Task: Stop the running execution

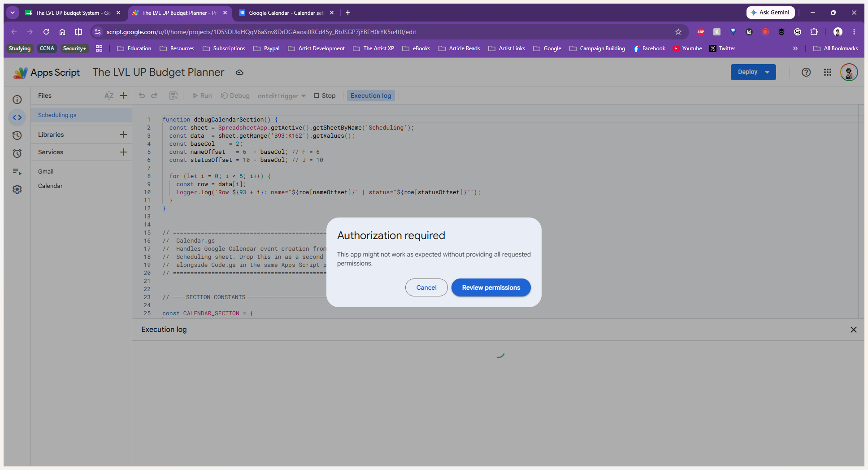Action: pos(325,96)
